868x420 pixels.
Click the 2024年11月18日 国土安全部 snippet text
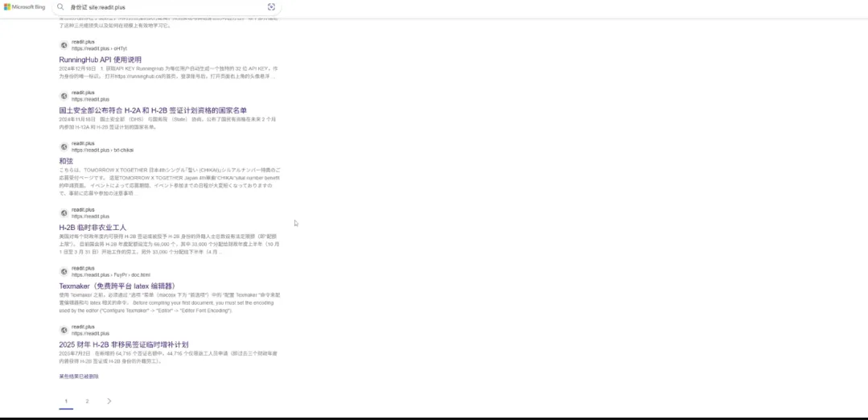point(167,123)
